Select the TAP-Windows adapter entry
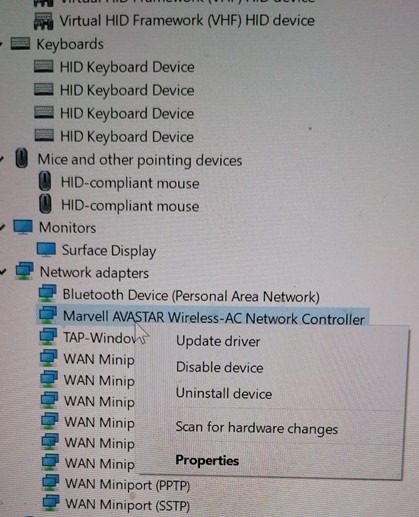The height and width of the screenshot is (517, 419). tap(99, 338)
